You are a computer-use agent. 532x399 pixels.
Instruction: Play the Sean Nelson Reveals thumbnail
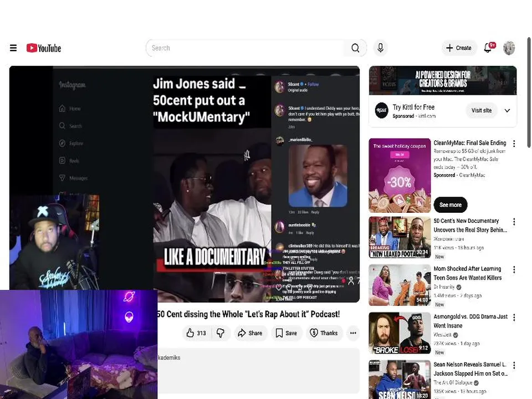pyautogui.click(x=400, y=380)
